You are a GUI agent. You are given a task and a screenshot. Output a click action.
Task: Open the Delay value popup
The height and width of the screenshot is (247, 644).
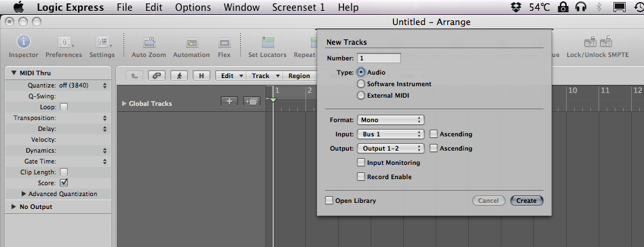pos(105,129)
